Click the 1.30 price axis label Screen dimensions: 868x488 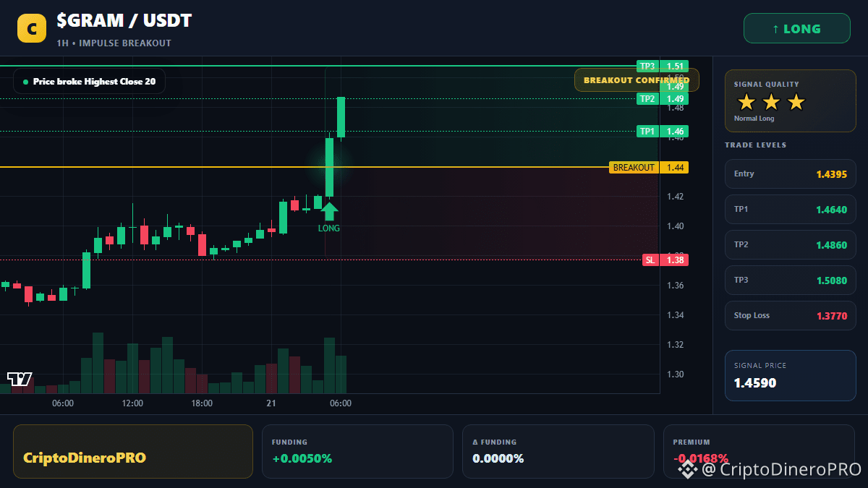click(676, 374)
